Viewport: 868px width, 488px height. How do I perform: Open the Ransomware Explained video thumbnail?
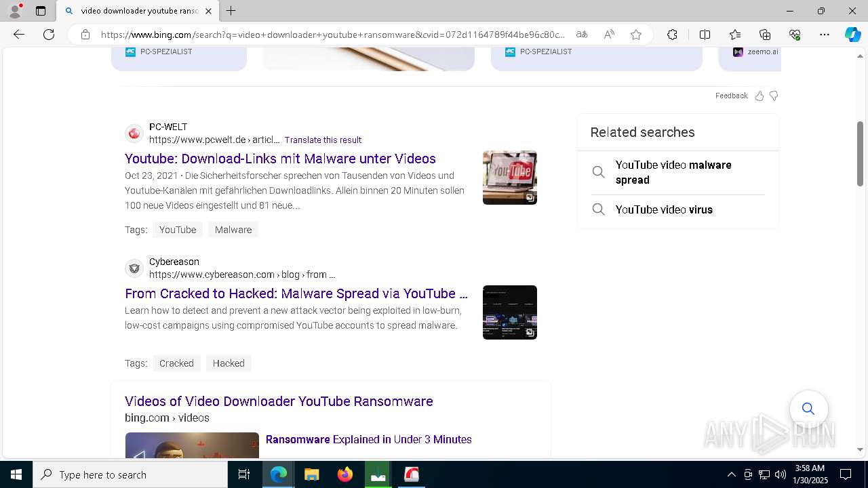pyautogui.click(x=192, y=445)
